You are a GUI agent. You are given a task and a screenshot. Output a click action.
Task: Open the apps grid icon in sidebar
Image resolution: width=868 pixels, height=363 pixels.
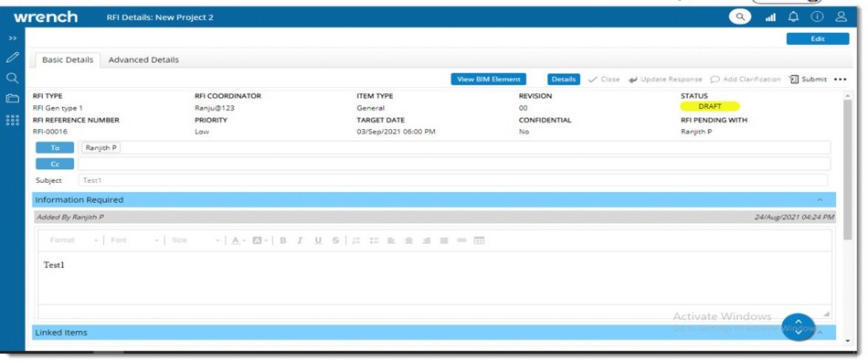(x=12, y=120)
